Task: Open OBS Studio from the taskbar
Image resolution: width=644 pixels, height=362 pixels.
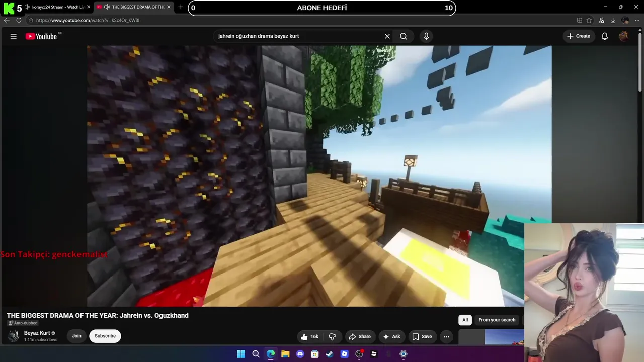Action: (359, 354)
